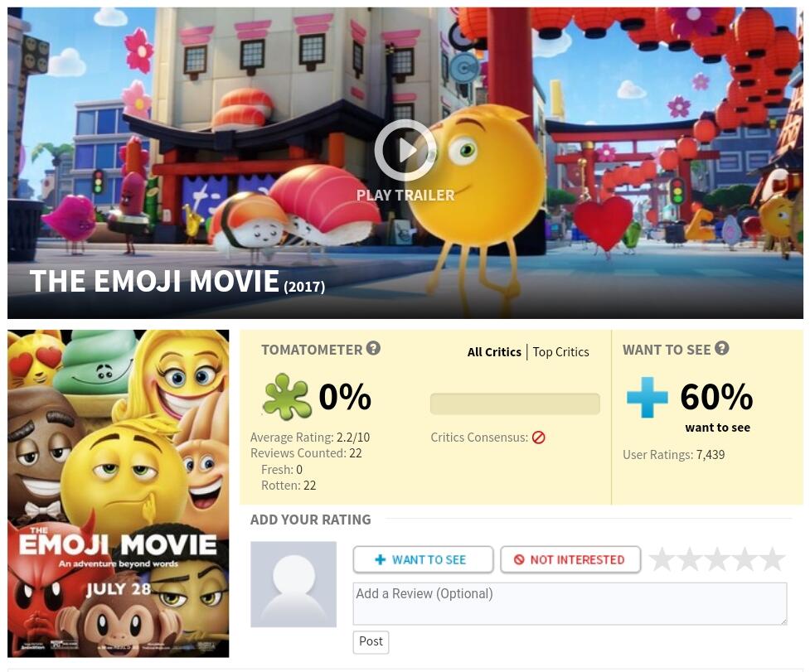This screenshot has width=810, height=672.
Task: Mark the movie as Not Interested
Action: [570, 559]
